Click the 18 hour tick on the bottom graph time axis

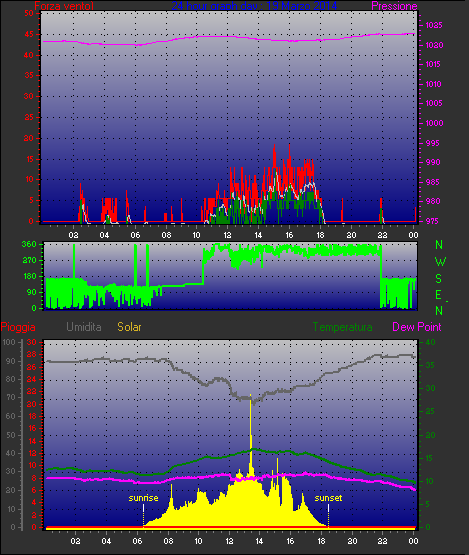321,541
